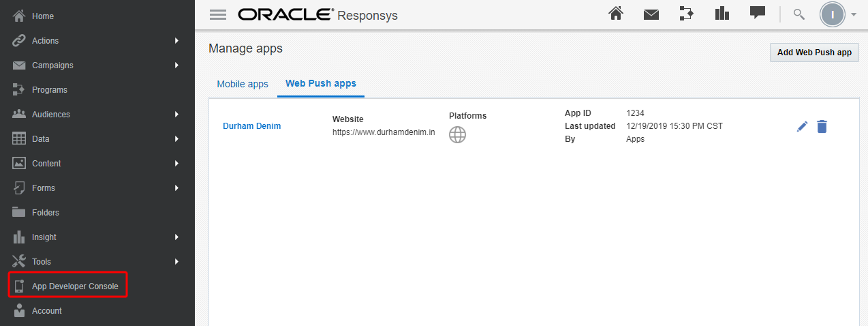Expand the Content submenu arrow
Image resolution: width=868 pixels, height=326 pixels.
[176, 163]
